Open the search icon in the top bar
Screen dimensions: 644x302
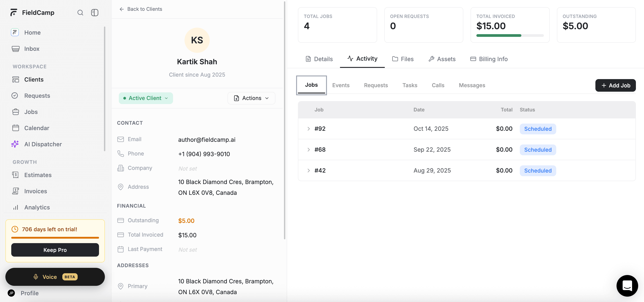tap(80, 13)
